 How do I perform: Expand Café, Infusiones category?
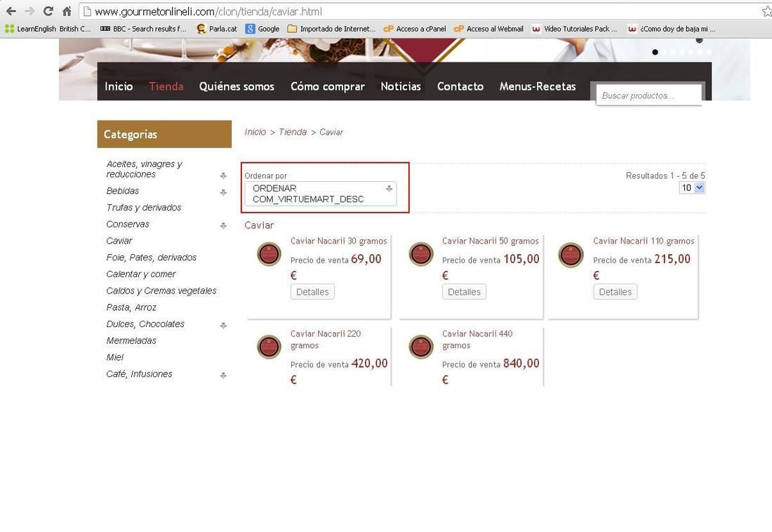pyautogui.click(x=223, y=375)
